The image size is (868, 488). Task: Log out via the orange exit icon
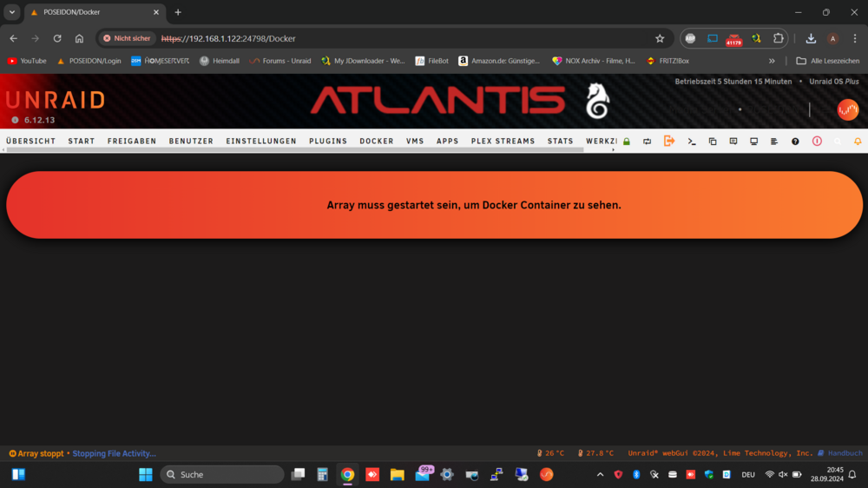[x=669, y=141]
